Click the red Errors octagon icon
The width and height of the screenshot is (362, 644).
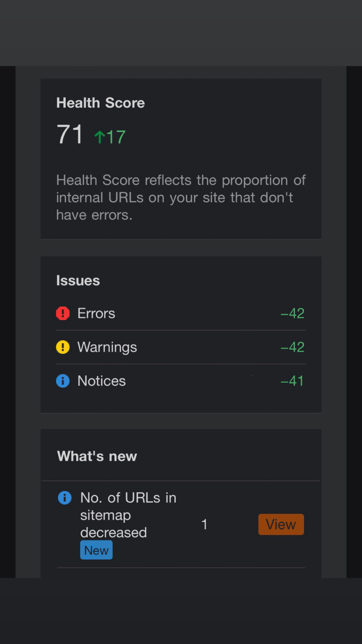tap(63, 313)
